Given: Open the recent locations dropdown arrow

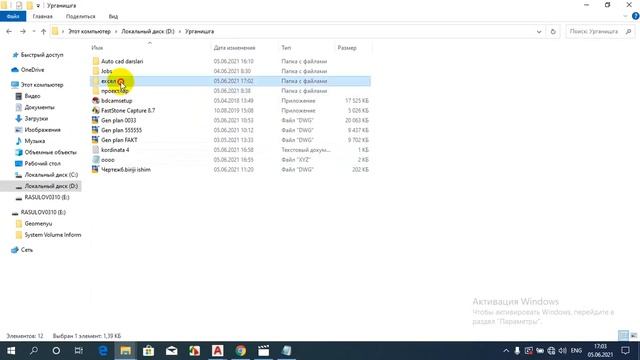Looking at the screenshot, I should [34, 31].
